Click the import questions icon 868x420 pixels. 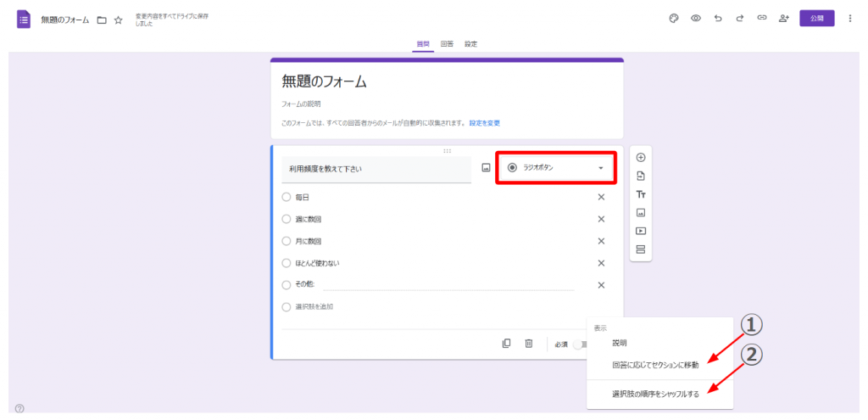tap(641, 176)
